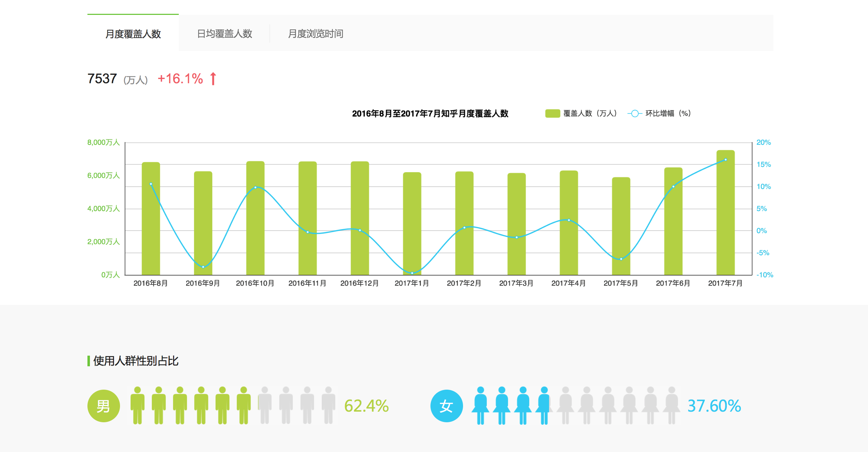
Task: Click the 2017年5月 bar
Action: tap(621, 220)
